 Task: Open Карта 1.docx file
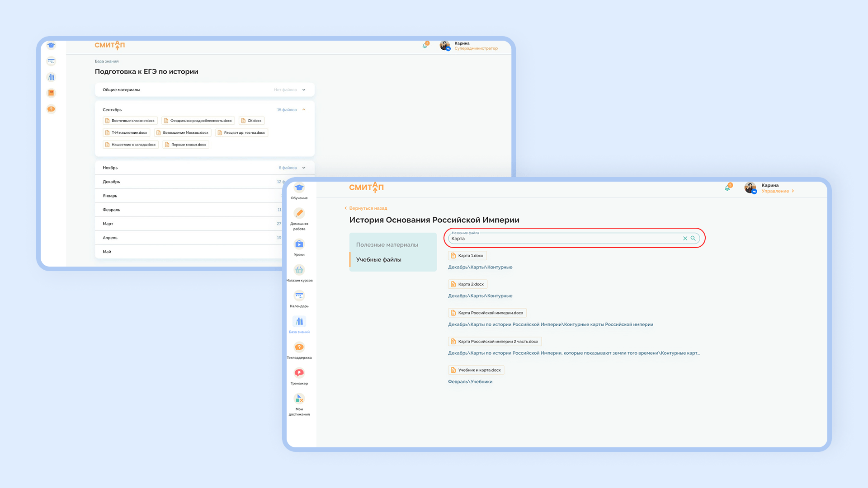click(x=467, y=256)
